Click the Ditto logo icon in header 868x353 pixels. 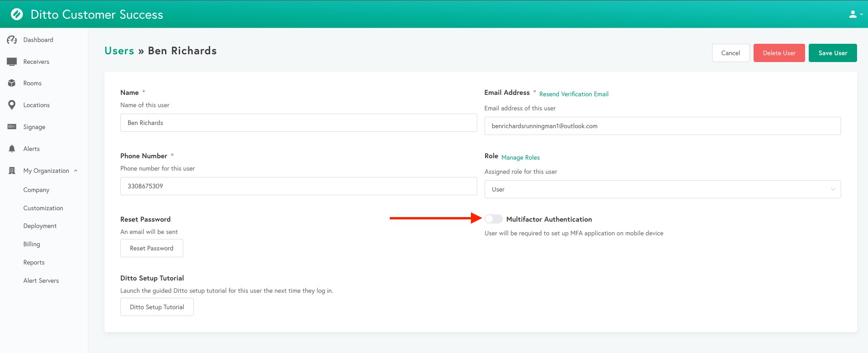(x=17, y=14)
